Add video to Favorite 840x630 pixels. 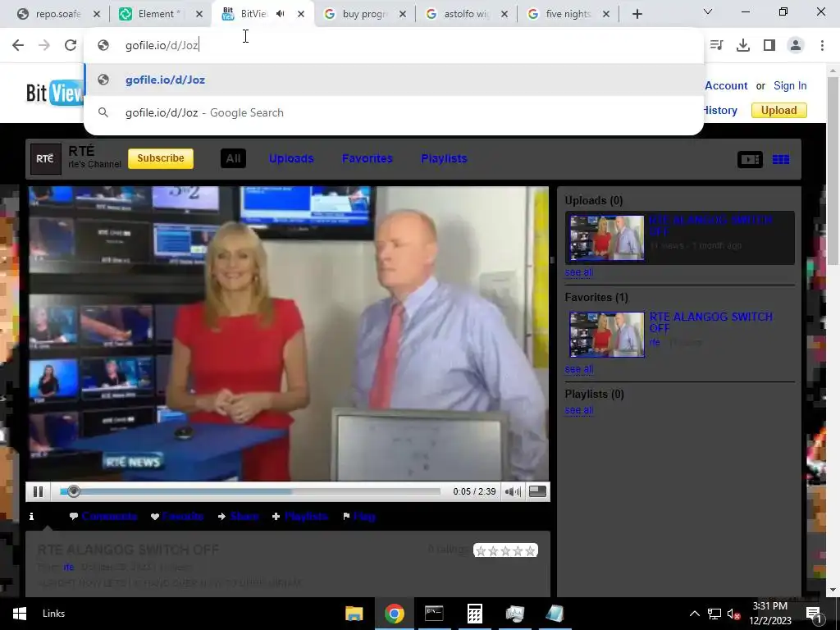coord(177,517)
